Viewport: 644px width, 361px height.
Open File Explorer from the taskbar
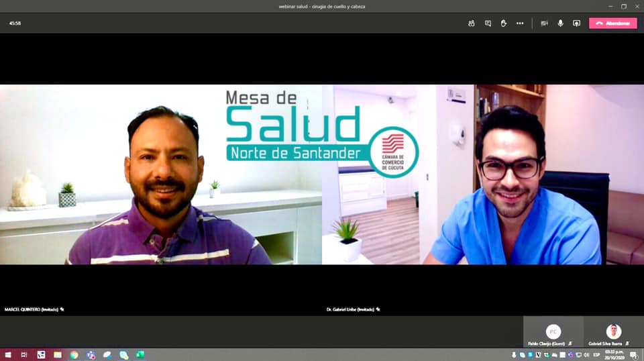58,355
